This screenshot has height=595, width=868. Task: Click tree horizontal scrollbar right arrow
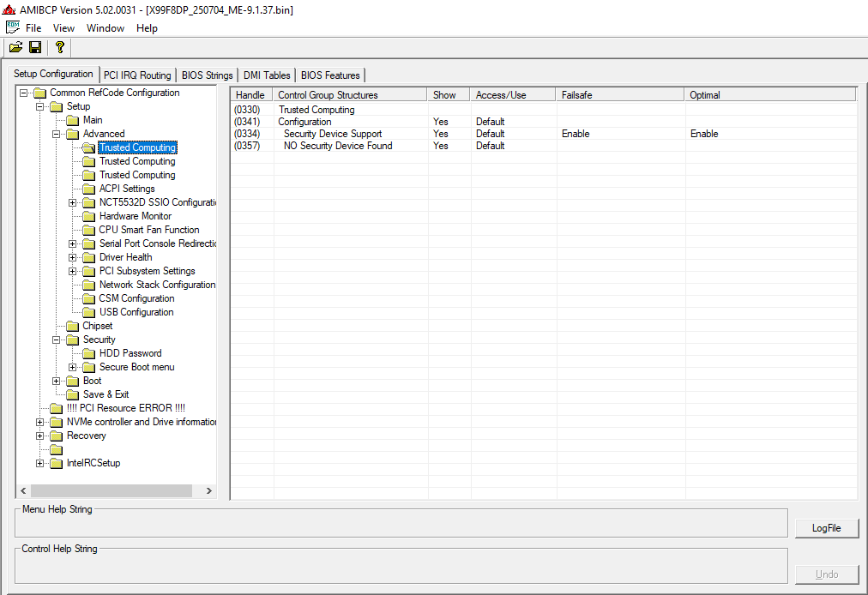[x=208, y=491]
